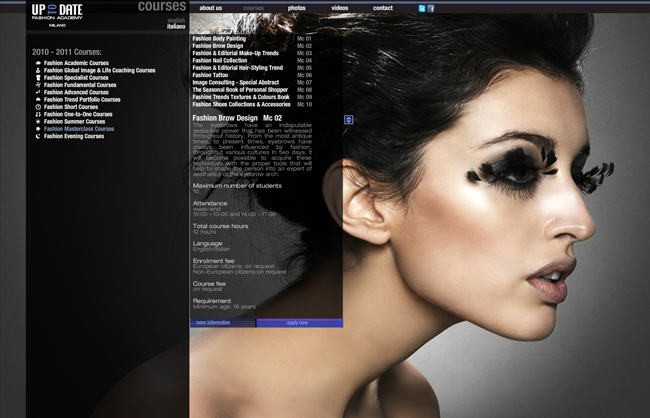This screenshot has width=650, height=418.
Task: Click the Language label in course details
Action: (207, 244)
